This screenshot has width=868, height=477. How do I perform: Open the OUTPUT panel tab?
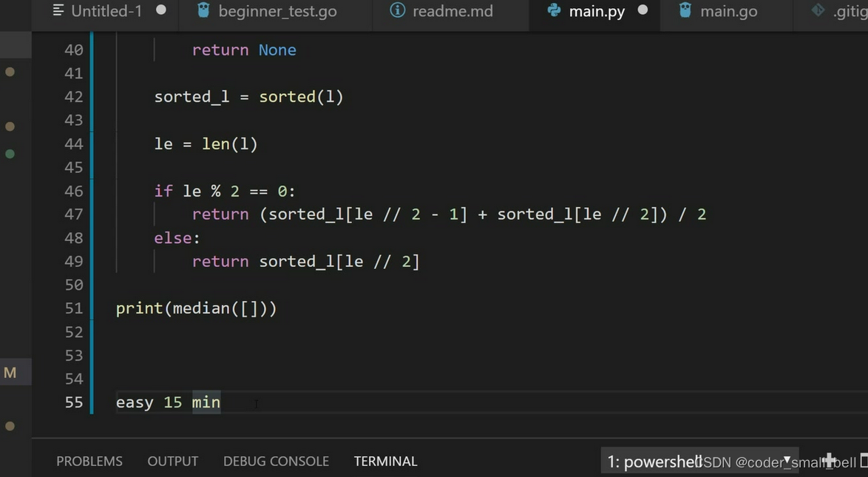[173, 461]
